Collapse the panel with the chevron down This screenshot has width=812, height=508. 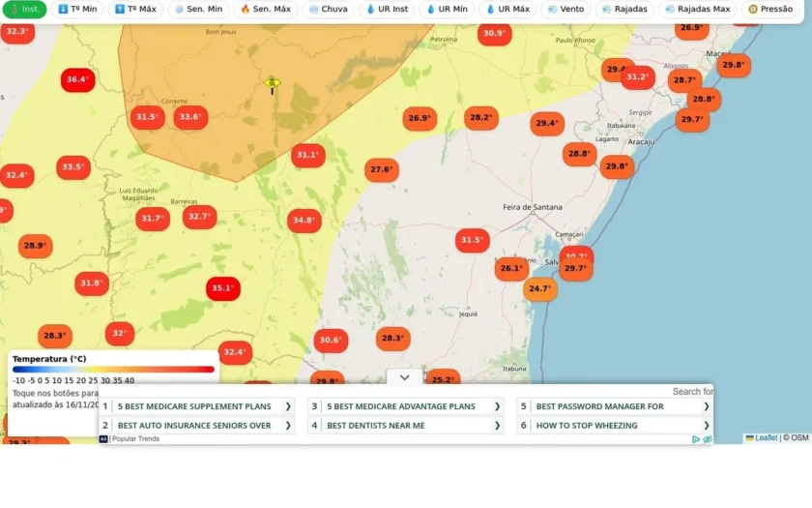(404, 377)
